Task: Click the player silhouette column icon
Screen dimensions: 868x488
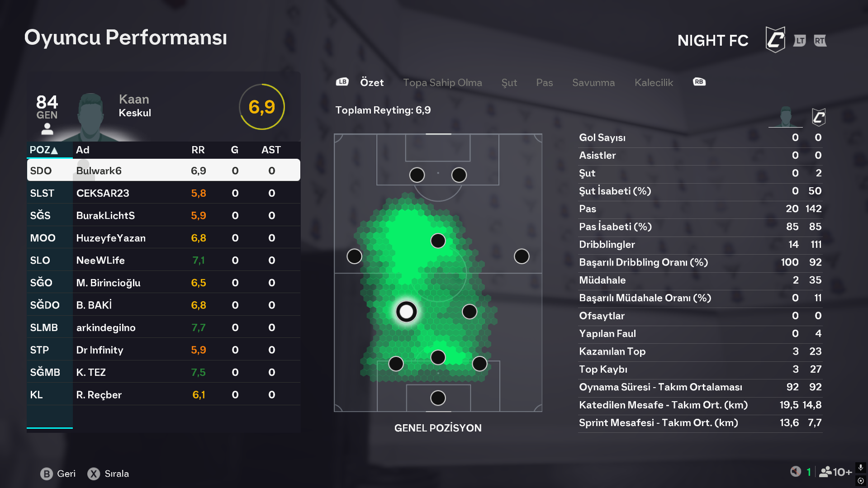Action: tap(786, 117)
